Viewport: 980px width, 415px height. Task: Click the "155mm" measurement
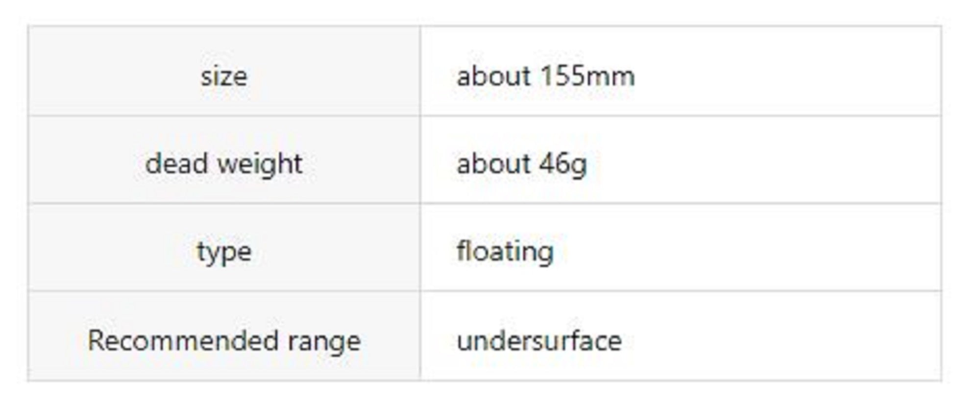(587, 77)
